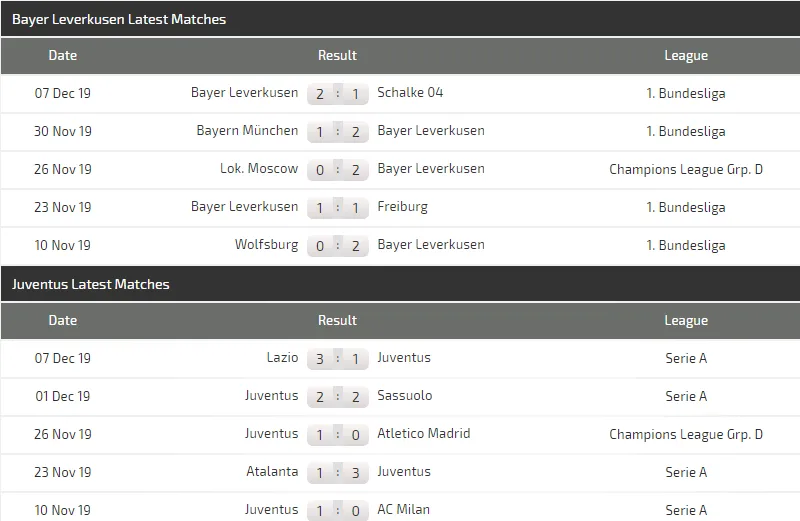
Task: Click the 07 Dec 19 date in Lazio row
Action: [62, 358]
